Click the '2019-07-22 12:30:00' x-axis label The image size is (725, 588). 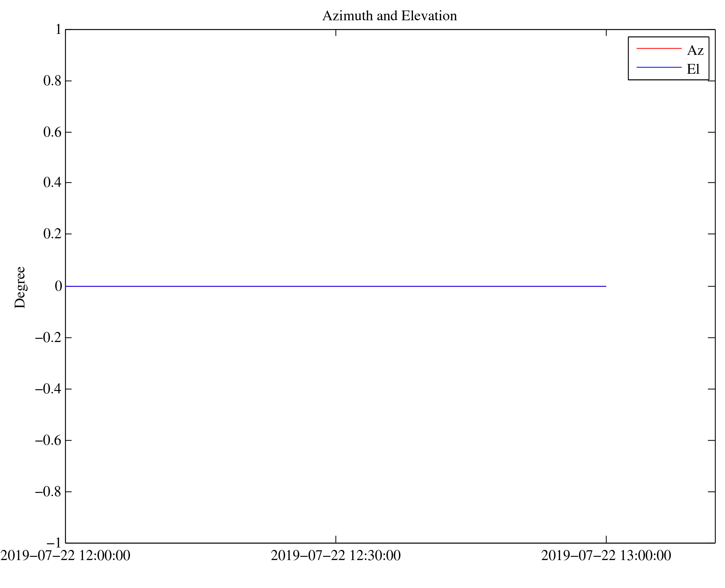click(x=335, y=556)
